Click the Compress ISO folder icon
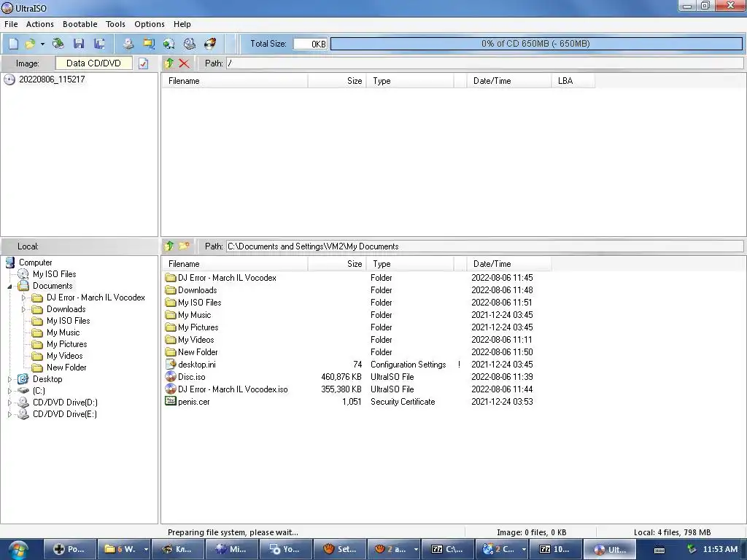Screen dimensions: 747x560 [149, 44]
